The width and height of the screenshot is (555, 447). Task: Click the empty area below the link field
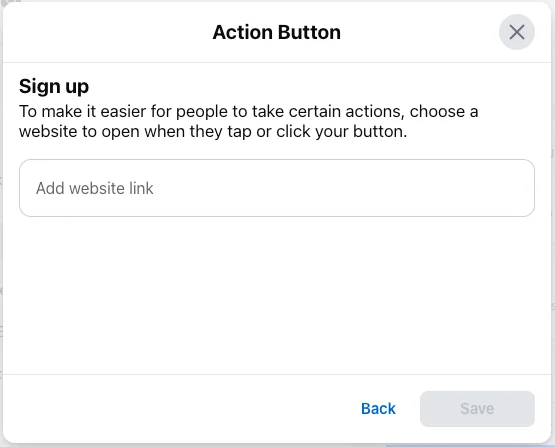pos(277,296)
